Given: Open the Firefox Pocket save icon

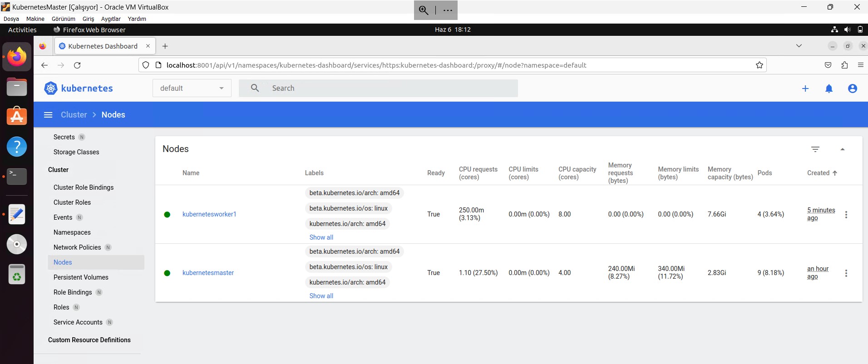Looking at the screenshot, I should 828,65.
